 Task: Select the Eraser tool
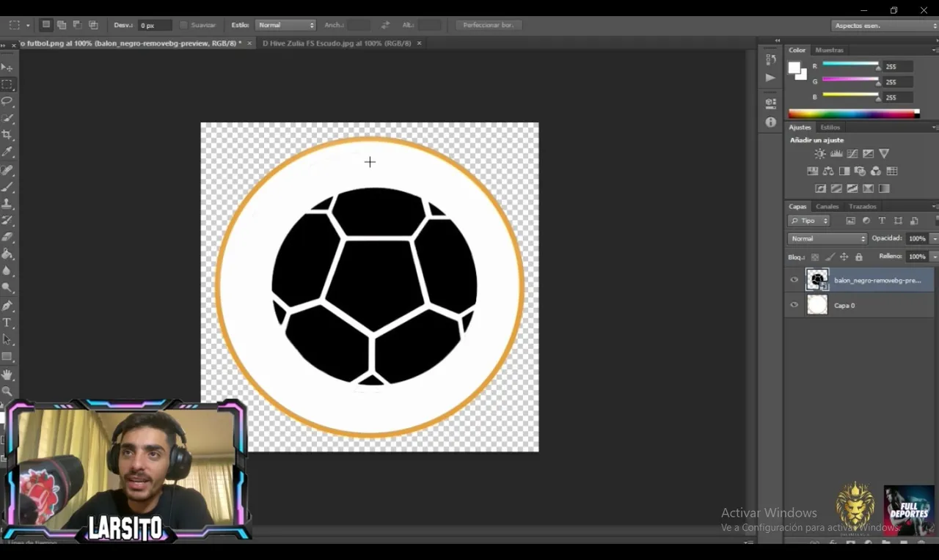coord(7,237)
